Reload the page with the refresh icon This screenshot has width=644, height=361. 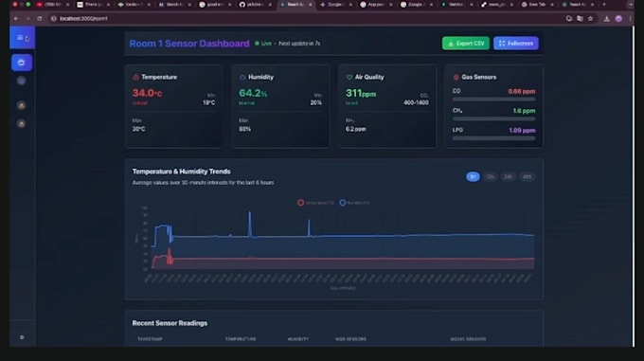40,19
